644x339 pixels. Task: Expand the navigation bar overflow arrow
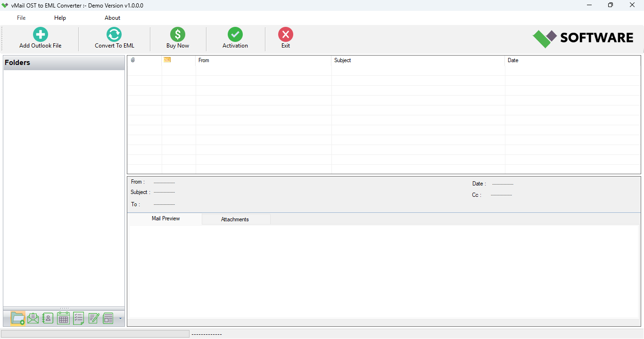click(x=120, y=318)
